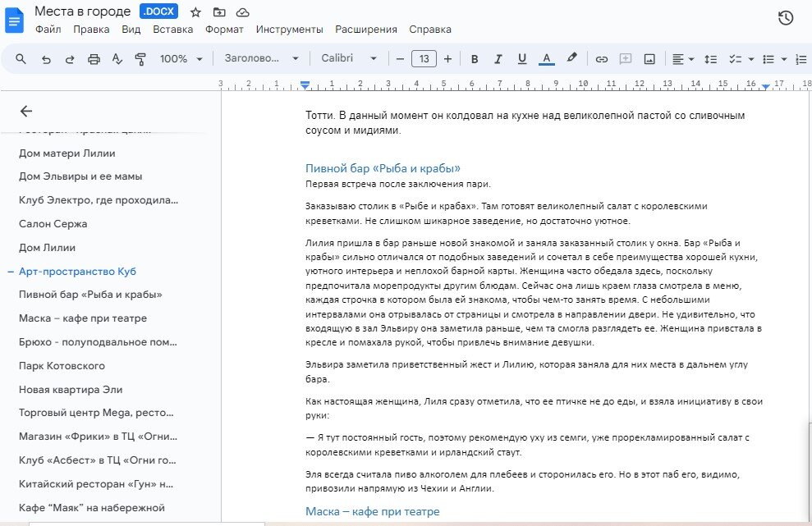Image resolution: width=812 pixels, height=526 pixels.
Task: Open the highlight color marker
Action: click(x=571, y=58)
